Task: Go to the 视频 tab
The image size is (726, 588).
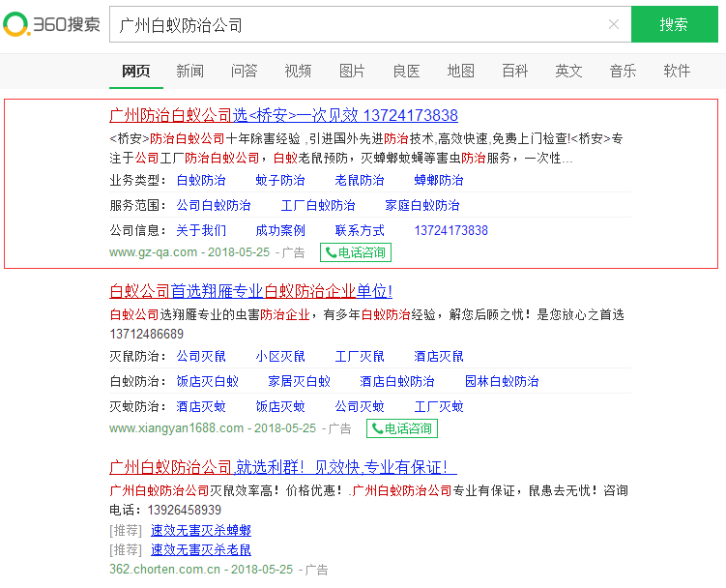Action: pyautogui.click(x=299, y=71)
